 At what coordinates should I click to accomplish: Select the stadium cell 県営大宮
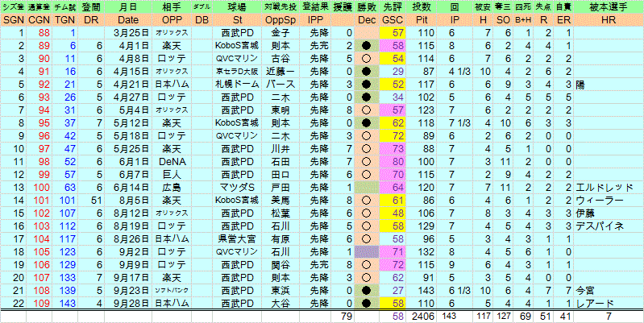pyautogui.click(x=237, y=238)
